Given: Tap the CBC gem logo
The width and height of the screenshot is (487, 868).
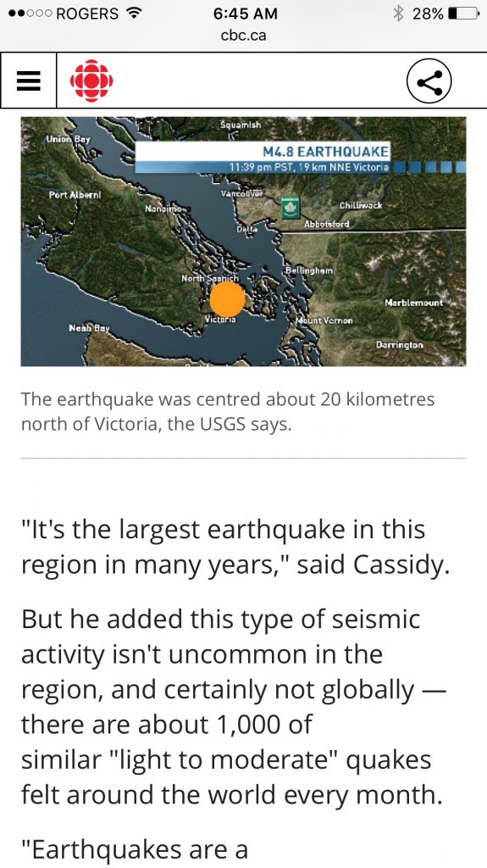Looking at the screenshot, I should [x=91, y=81].
